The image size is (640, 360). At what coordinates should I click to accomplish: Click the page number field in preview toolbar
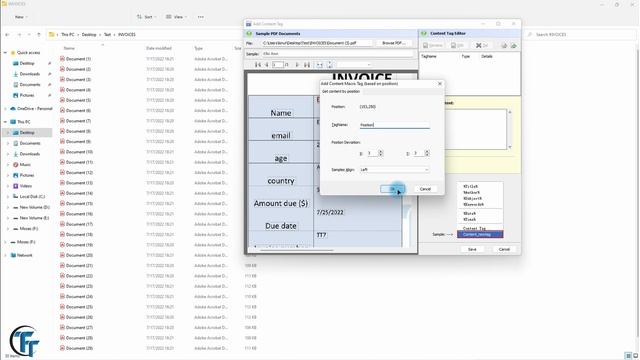tap(278, 64)
